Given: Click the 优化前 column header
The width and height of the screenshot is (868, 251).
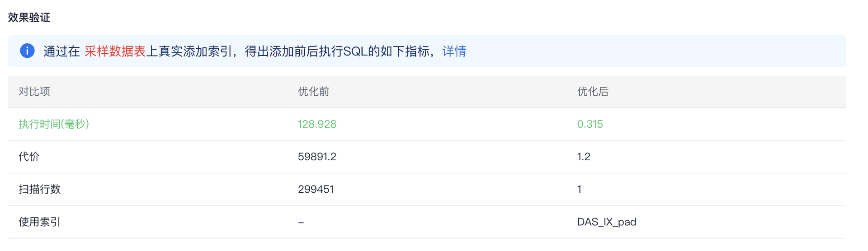Looking at the screenshot, I should pos(313,92).
